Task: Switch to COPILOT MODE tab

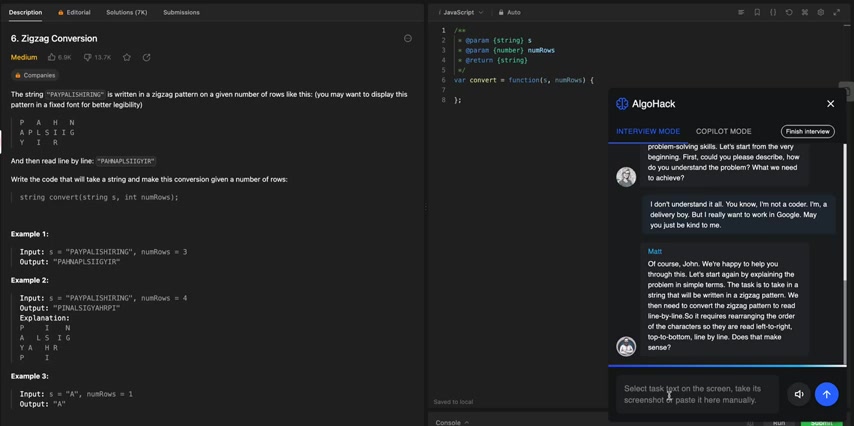Action: pyautogui.click(x=723, y=131)
